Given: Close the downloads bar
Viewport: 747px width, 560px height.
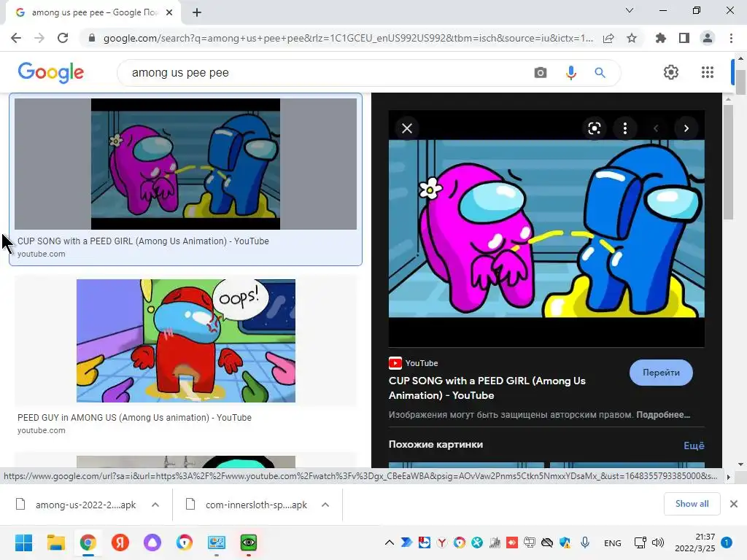Looking at the screenshot, I should pyautogui.click(x=734, y=504).
